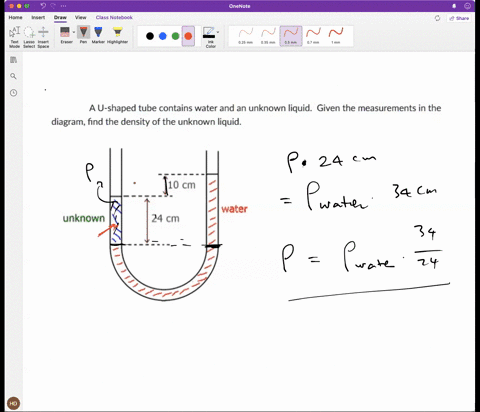Click the Share button
Screen dimensions: 480x412
pyautogui.click(x=459, y=18)
